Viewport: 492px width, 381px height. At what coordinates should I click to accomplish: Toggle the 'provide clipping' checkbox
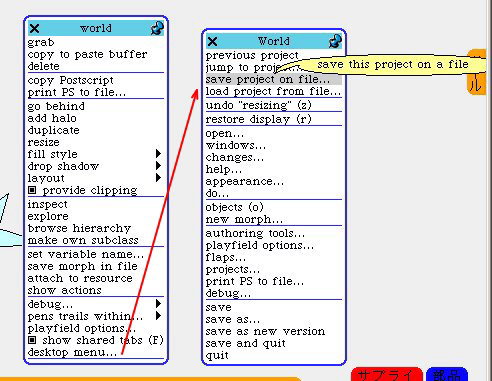click(32, 190)
